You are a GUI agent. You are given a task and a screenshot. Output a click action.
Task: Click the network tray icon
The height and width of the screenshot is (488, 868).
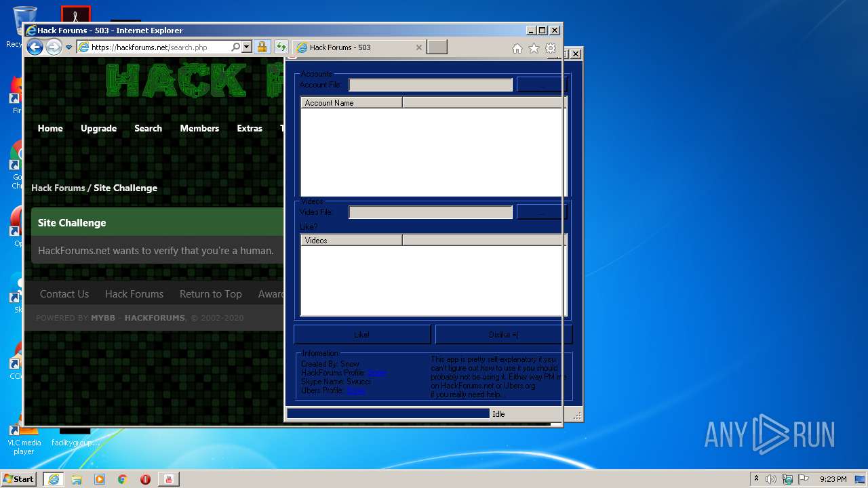click(787, 479)
